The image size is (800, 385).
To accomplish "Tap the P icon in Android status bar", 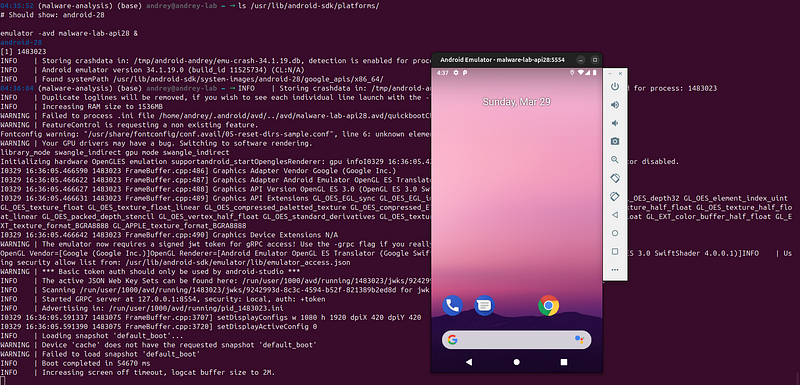I will click(465, 73).
